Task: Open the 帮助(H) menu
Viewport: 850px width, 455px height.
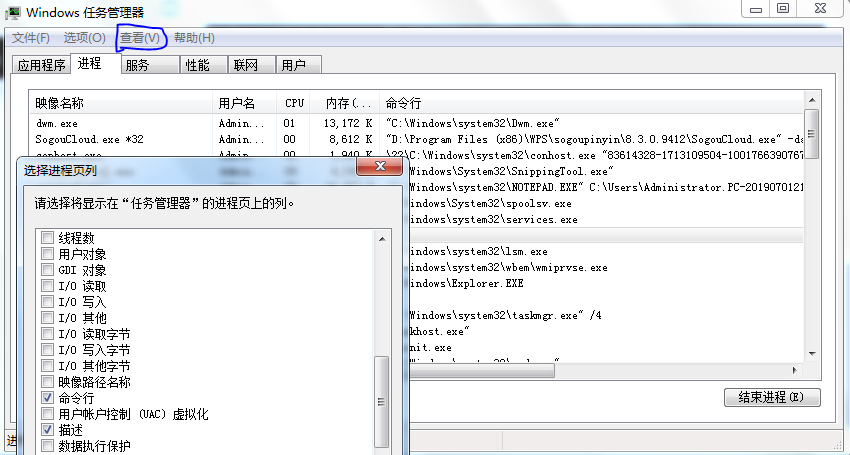Action: click(x=194, y=38)
